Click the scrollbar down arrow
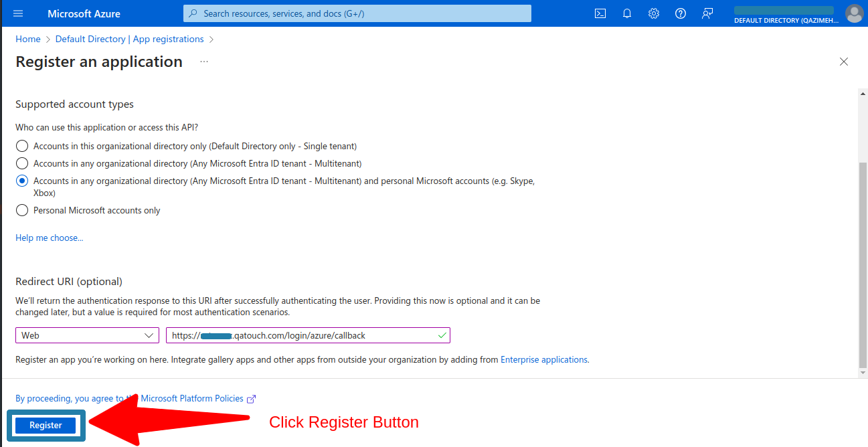Image resolution: width=868 pixels, height=447 pixels. 863,373
